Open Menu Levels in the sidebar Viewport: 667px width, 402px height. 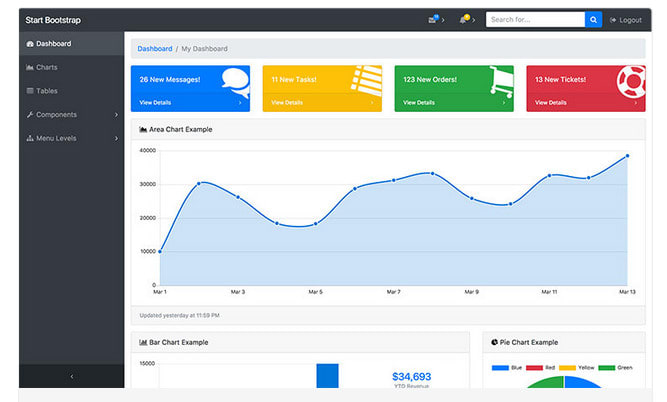coord(71,138)
